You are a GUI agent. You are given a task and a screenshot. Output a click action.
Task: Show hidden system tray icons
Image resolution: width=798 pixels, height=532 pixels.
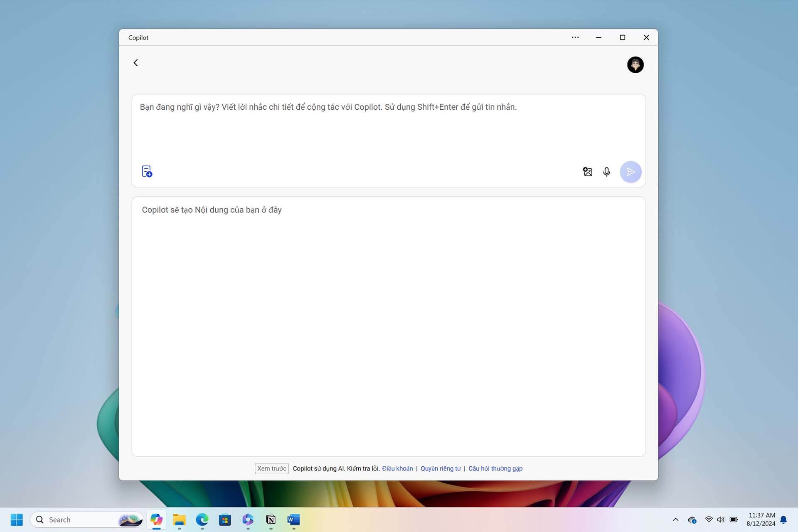(676, 520)
